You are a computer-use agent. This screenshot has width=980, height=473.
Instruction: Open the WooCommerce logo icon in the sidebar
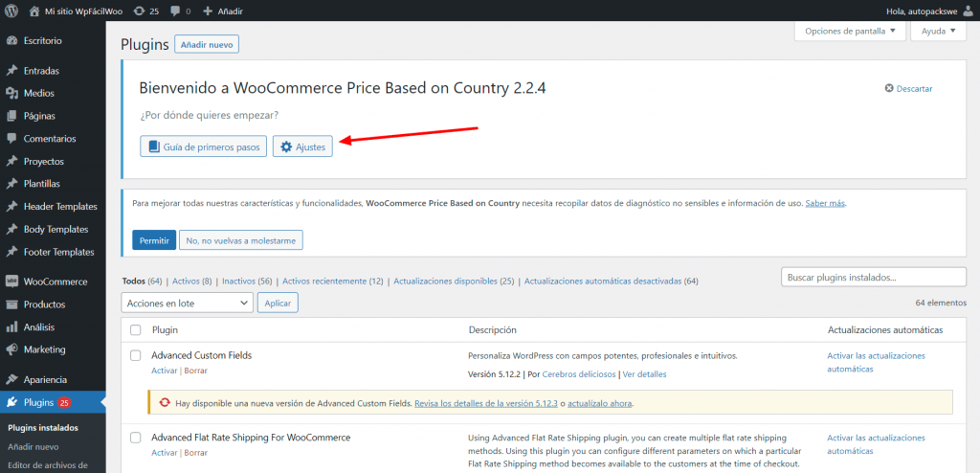click(x=11, y=282)
